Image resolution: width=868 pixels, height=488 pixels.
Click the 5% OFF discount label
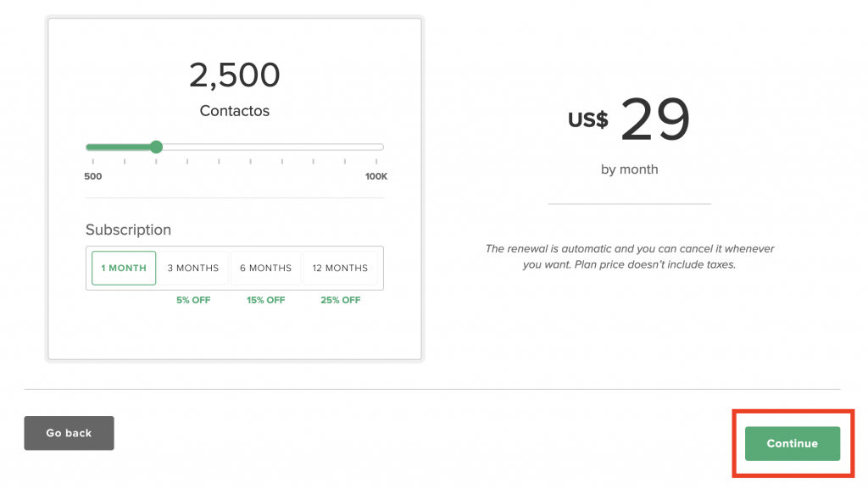pyautogui.click(x=193, y=300)
